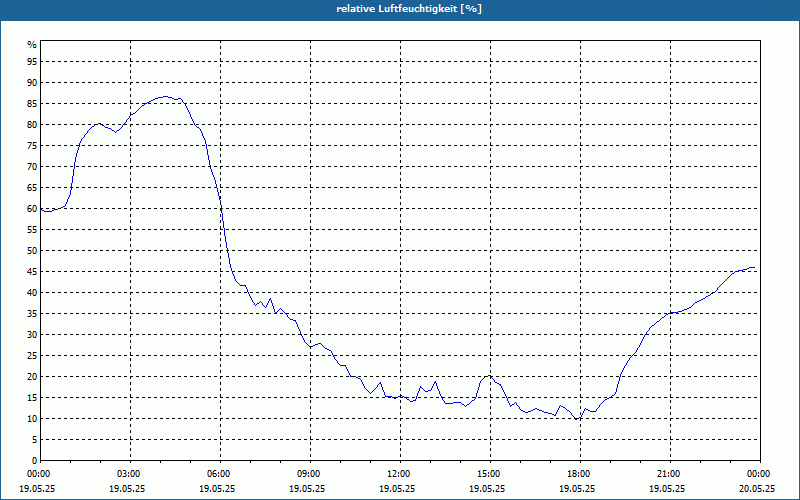Select the y-axis tick "10"
The height and width of the screenshot is (500, 800).
pyautogui.click(x=32, y=419)
